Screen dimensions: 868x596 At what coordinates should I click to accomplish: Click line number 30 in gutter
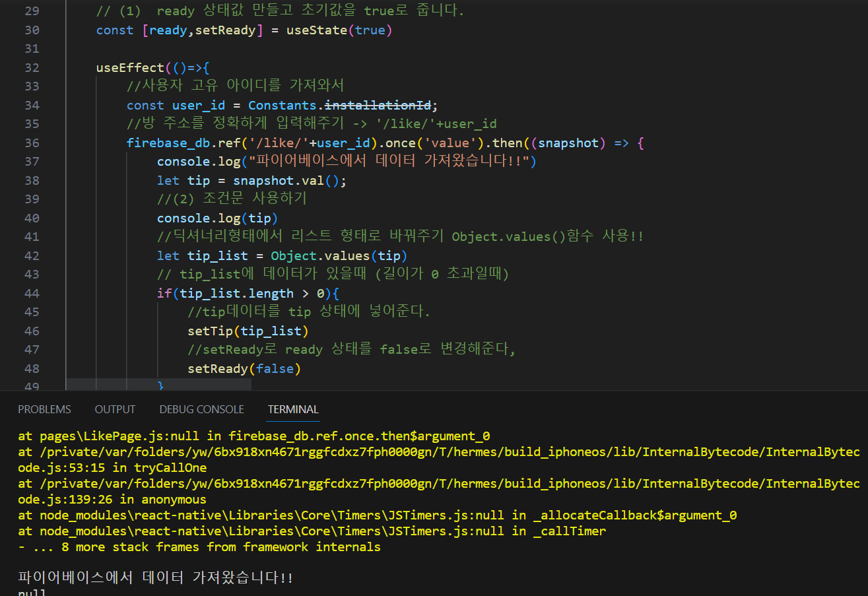coord(32,30)
